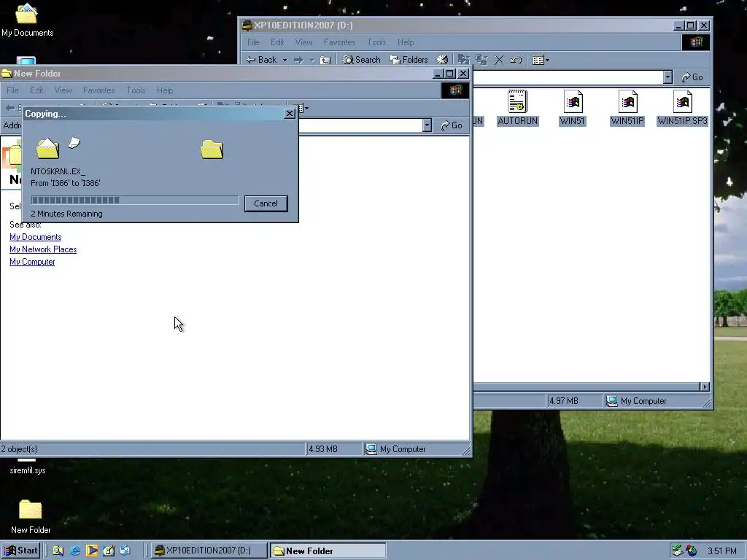Open New Folder desktop icon
The image size is (747, 560).
(x=31, y=516)
